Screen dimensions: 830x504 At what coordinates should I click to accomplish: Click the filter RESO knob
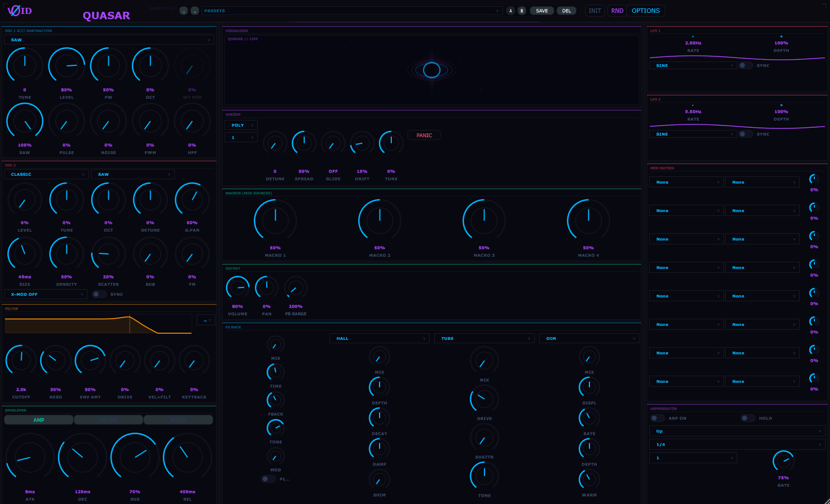(56, 361)
